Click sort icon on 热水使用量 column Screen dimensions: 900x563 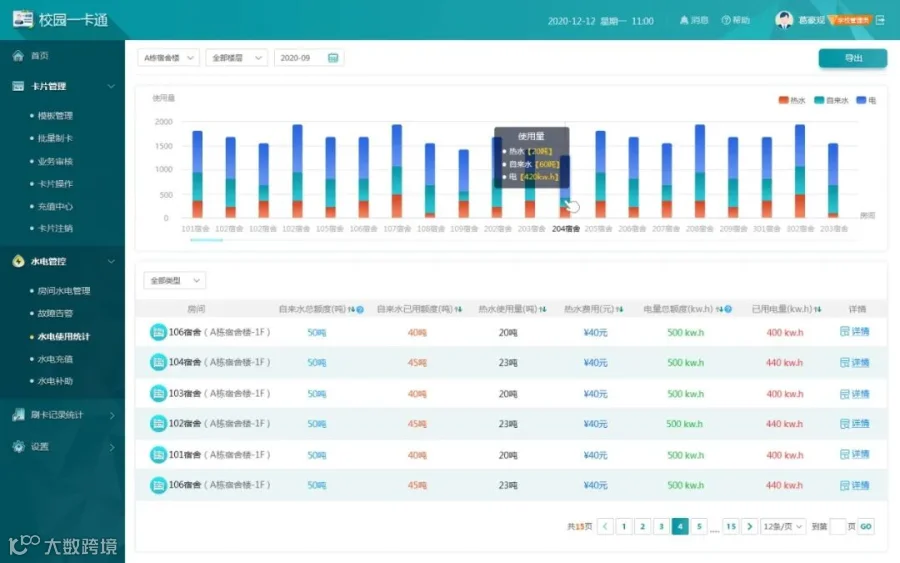click(x=542, y=309)
